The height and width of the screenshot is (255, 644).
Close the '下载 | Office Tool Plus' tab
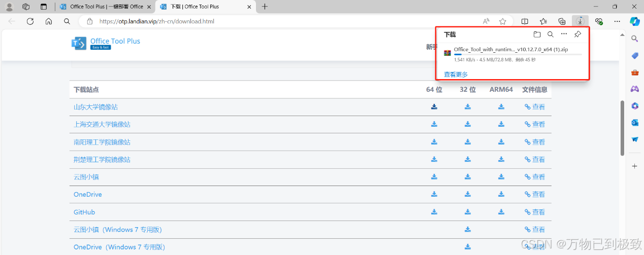click(x=249, y=7)
